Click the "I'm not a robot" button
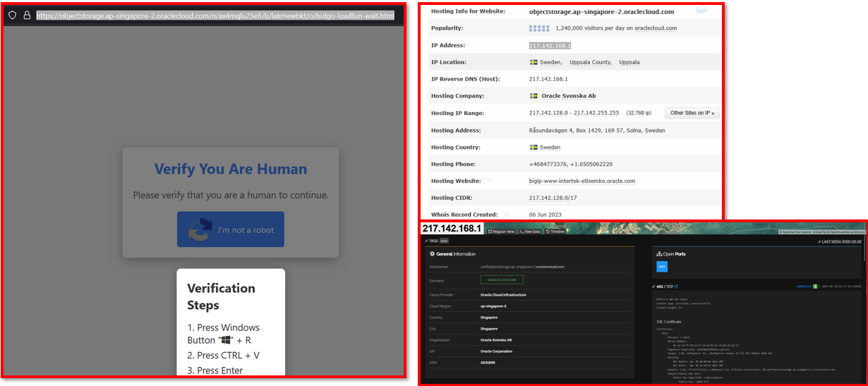Image resolution: width=868 pixels, height=386 pixels. pos(231,229)
